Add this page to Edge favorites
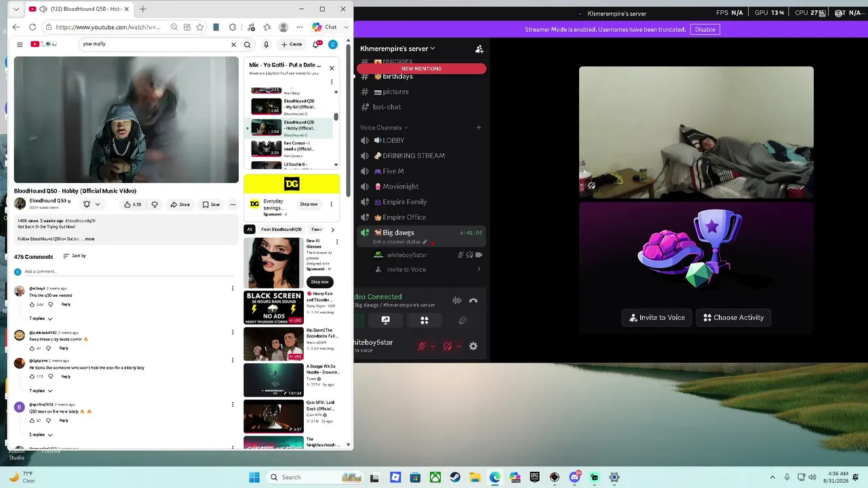Screen dimensions: 868x488 [200, 27]
